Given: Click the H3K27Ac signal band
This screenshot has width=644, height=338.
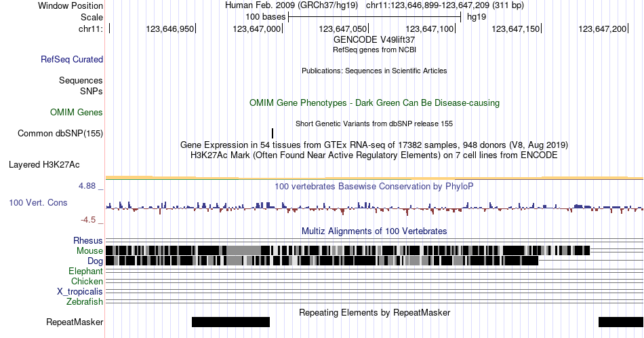Looking at the screenshot, I should click(x=374, y=178).
